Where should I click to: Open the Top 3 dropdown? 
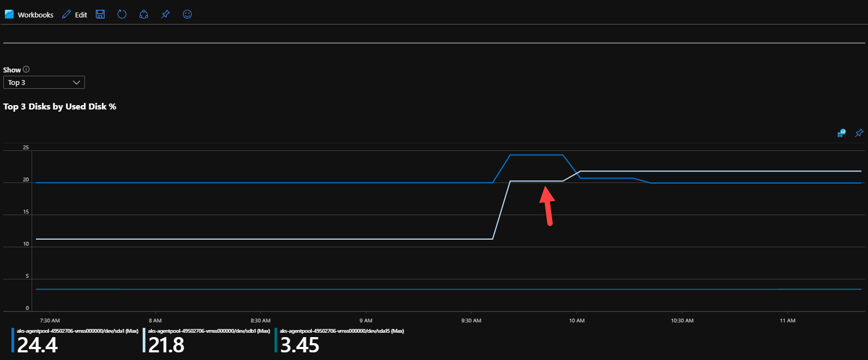pos(44,82)
